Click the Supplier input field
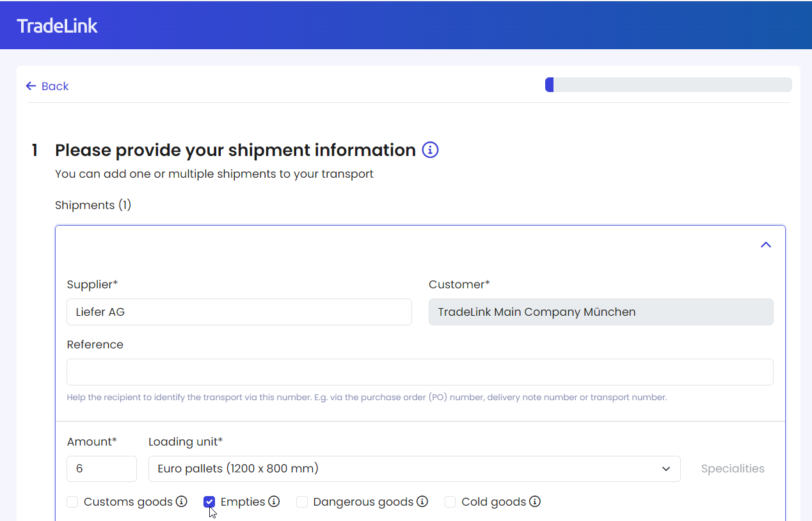This screenshot has height=521, width=812. pos(239,312)
